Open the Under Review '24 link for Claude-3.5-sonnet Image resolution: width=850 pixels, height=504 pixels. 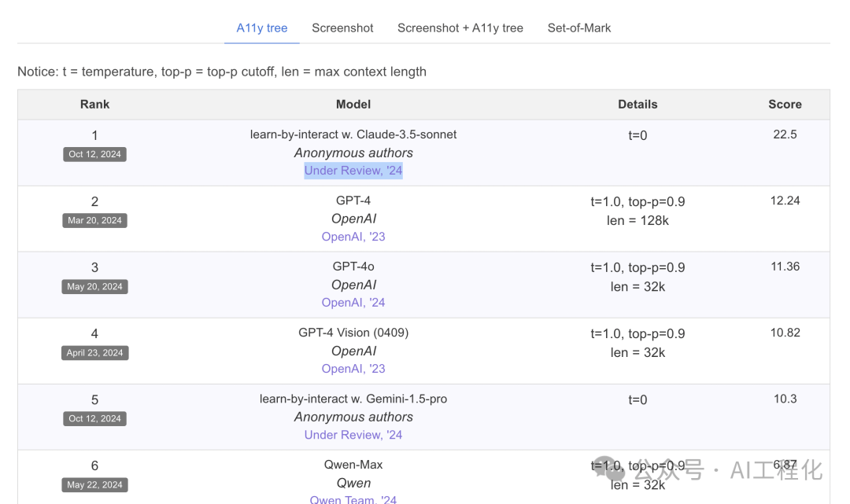click(x=353, y=171)
